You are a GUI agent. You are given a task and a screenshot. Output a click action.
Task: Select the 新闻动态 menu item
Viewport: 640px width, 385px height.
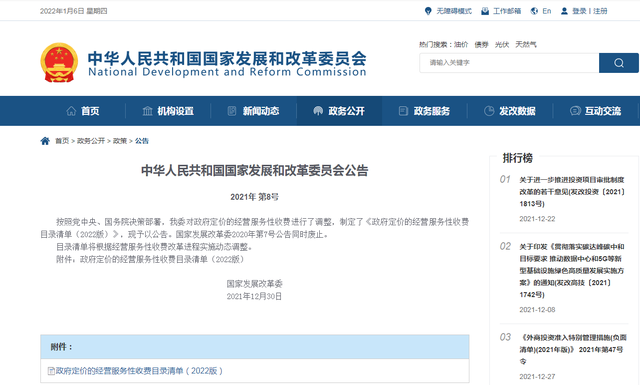coord(253,111)
